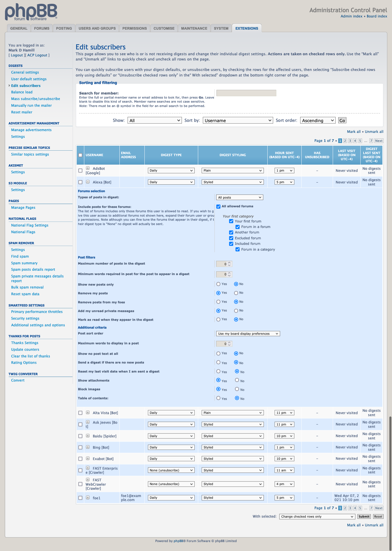Screen dimensions: 392x551
Task: Click the page vertical scrollbar
Action: click(x=390, y=483)
